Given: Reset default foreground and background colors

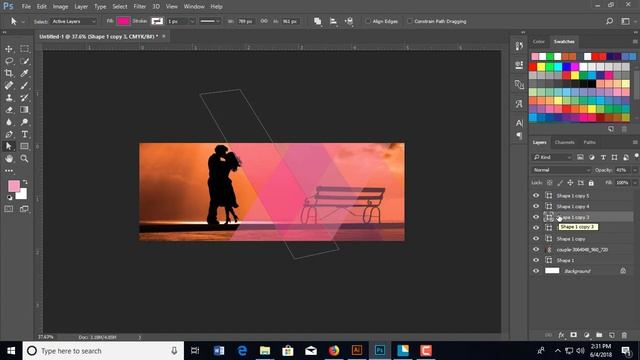Looking at the screenshot, I should (9, 198).
